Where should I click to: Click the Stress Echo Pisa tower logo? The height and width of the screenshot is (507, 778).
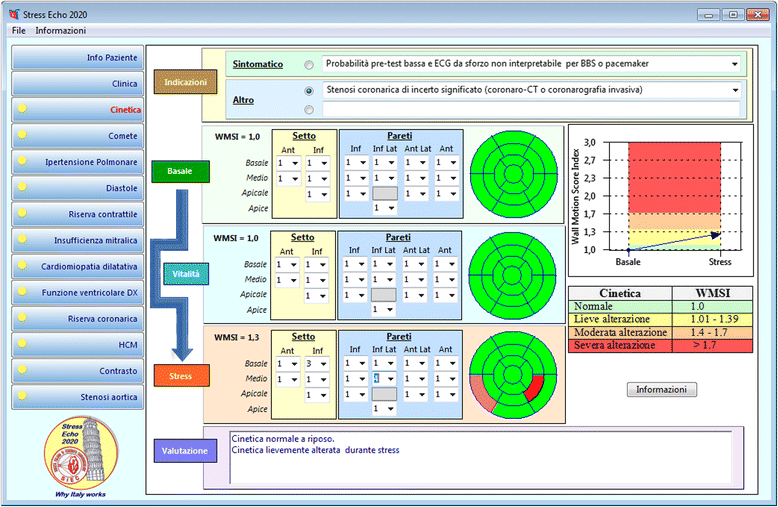point(77,455)
